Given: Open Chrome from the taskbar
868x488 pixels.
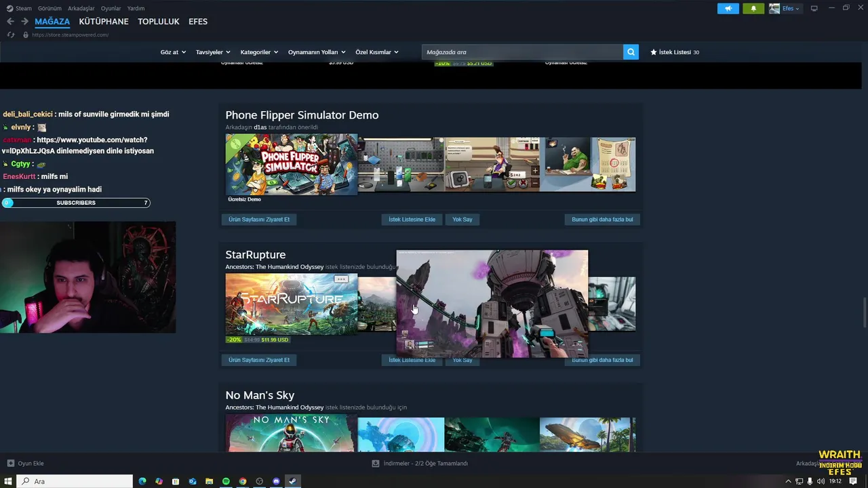Looking at the screenshot, I should [243, 481].
